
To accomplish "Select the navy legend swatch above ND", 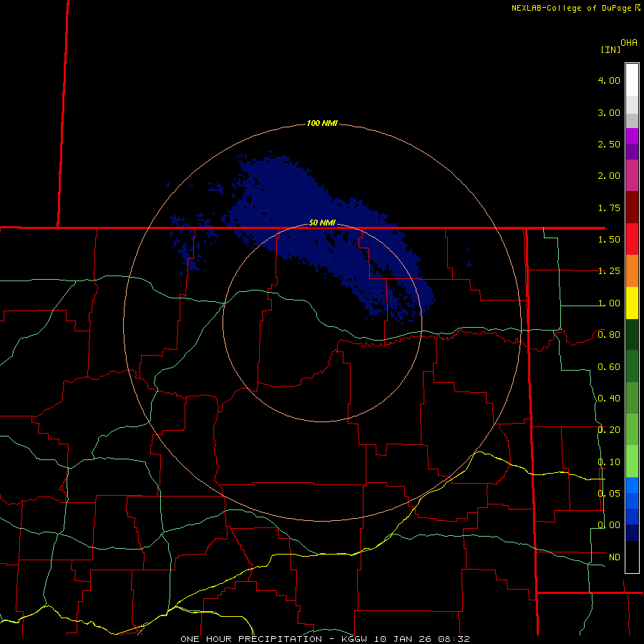I will [632, 532].
